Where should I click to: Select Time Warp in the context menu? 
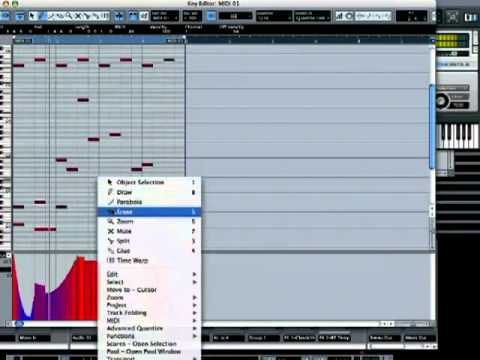[x=149, y=260]
